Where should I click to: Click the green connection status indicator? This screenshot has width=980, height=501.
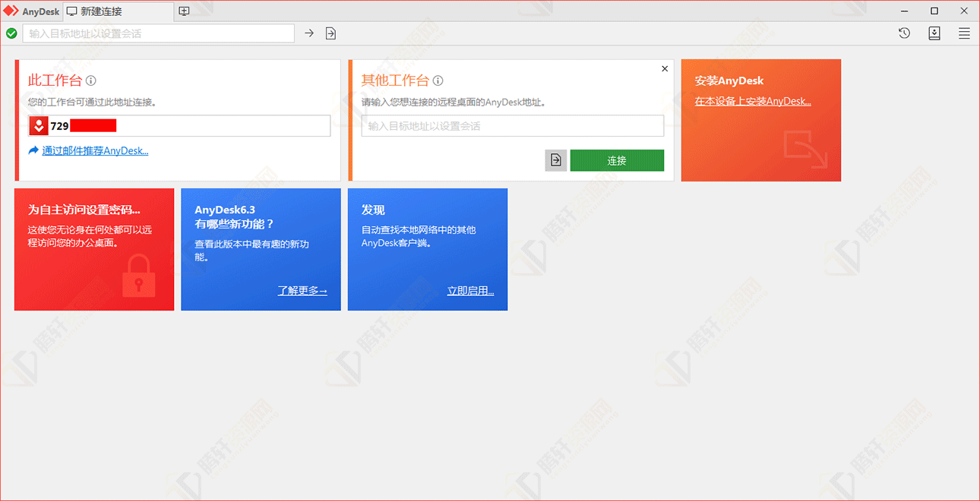(11, 33)
